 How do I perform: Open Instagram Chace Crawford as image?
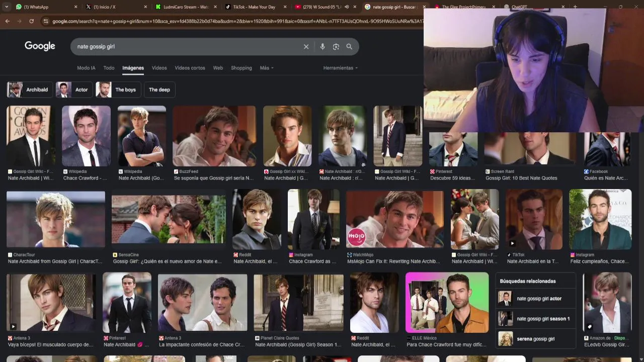tap(313, 219)
